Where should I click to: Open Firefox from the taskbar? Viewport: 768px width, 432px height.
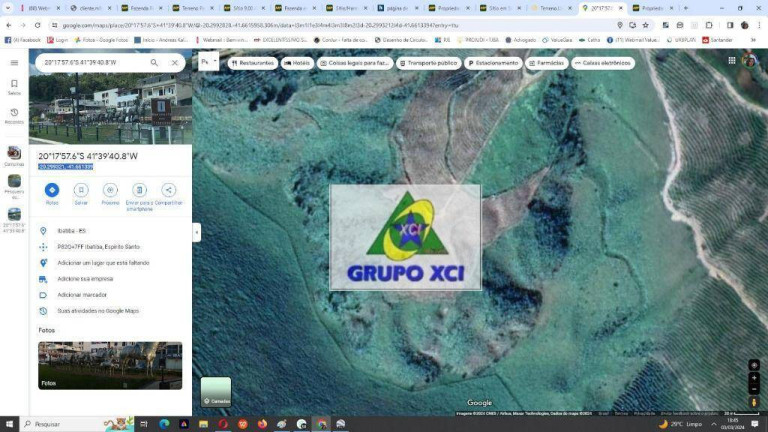coord(262,424)
